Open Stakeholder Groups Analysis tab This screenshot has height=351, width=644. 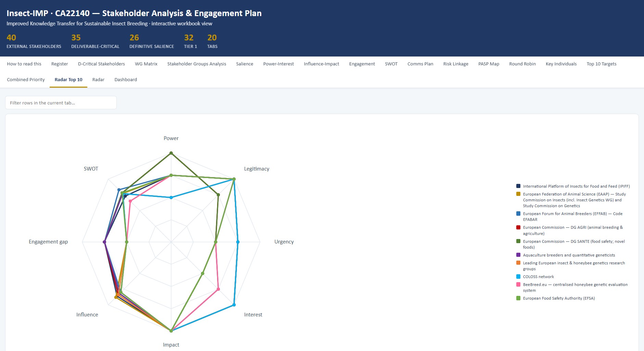point(197,64)
